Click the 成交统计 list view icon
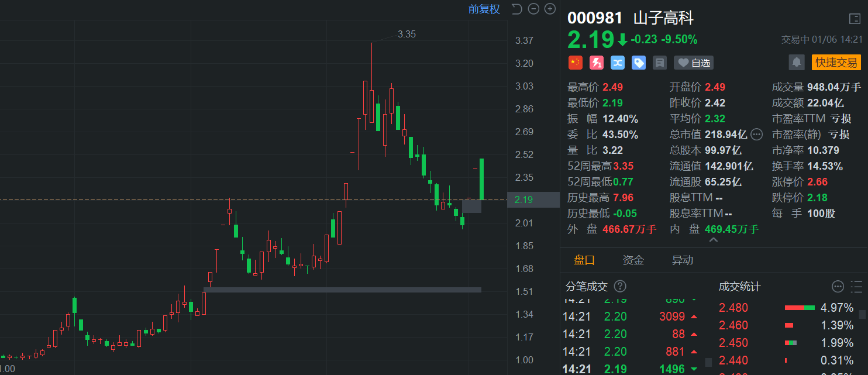Image resolution: width=868 pixels, height=375 pixels. (857, 286)
